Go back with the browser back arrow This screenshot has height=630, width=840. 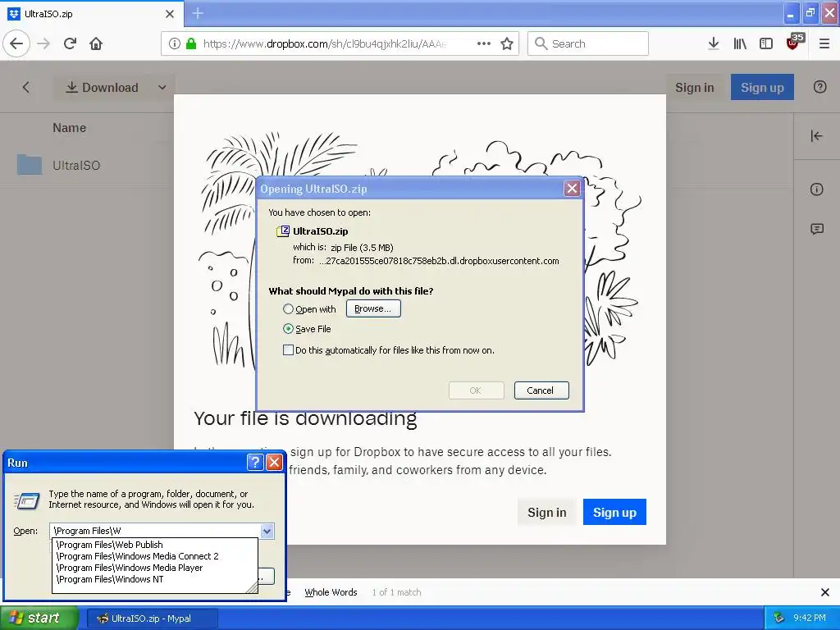tap(16, 43)
